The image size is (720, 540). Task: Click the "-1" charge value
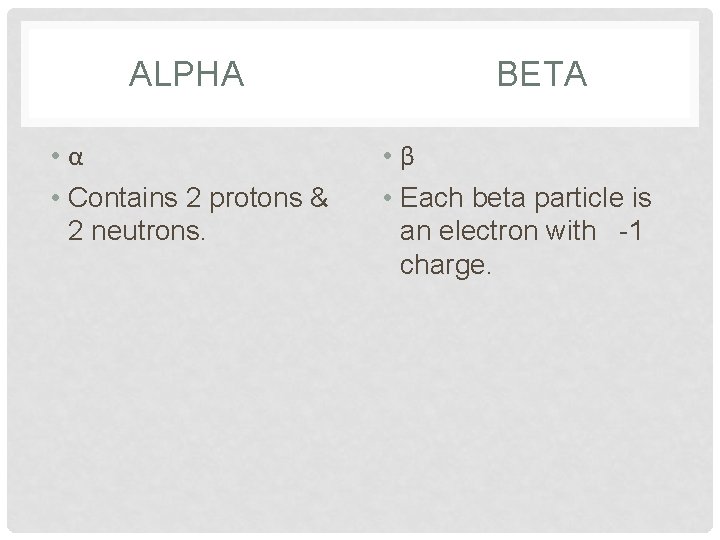[x=633, y=232]
